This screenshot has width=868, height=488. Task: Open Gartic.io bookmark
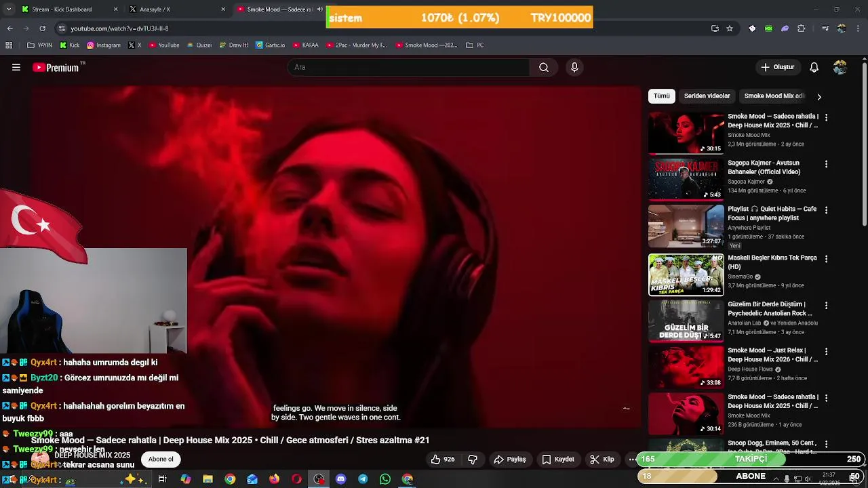coord(270,45)
